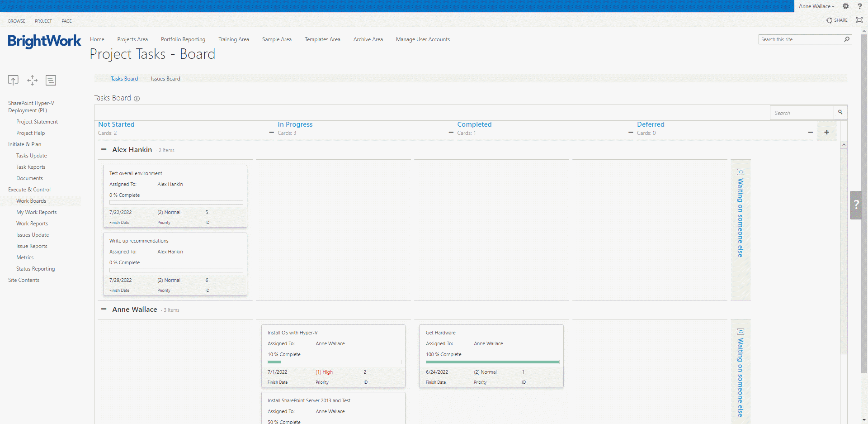Image resolution: width=868 pixels, height=424 pixels.
Task: Click the plus icon to add column
Action: (826, 132)
